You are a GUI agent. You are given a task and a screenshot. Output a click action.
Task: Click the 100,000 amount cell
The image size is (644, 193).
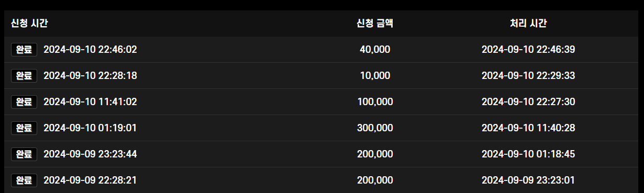(375, 102)
